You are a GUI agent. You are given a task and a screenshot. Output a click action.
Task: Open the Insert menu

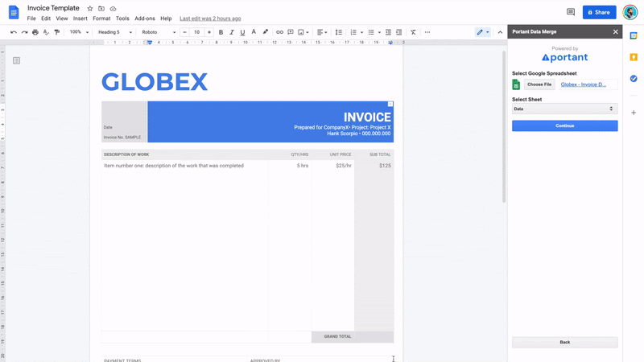(x=80, y=19)
